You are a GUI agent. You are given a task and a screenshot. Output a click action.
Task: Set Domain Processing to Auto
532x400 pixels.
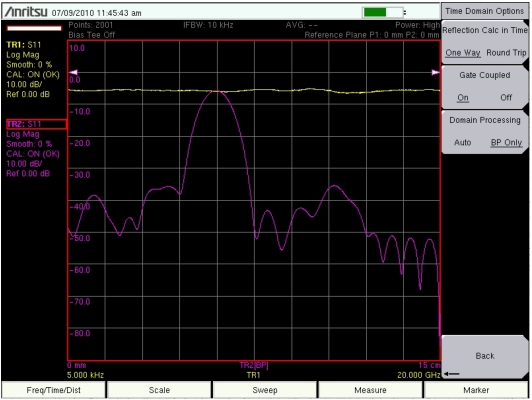pyautogui.click(x=463, y=142)
